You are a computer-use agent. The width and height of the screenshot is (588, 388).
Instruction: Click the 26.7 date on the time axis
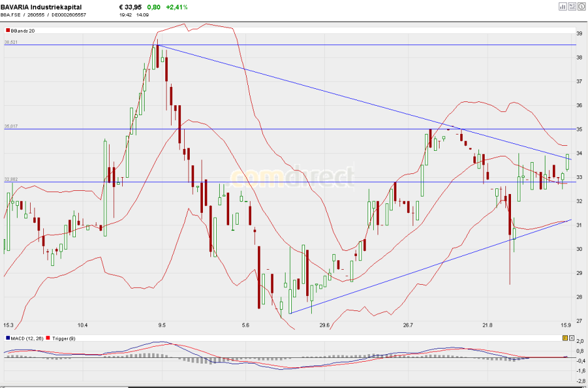[408, 325]
